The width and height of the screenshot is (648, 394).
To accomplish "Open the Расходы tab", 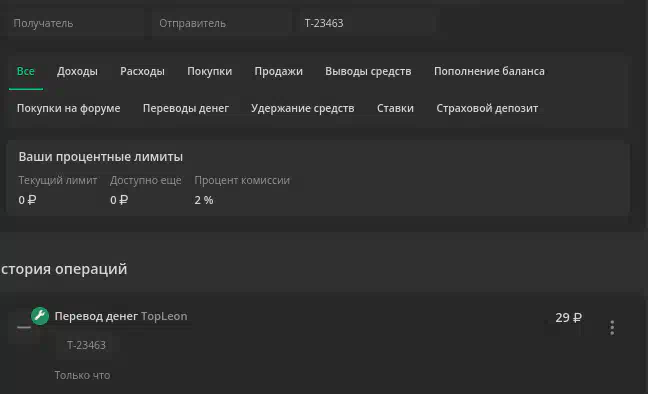I will (x=143, y=72).
